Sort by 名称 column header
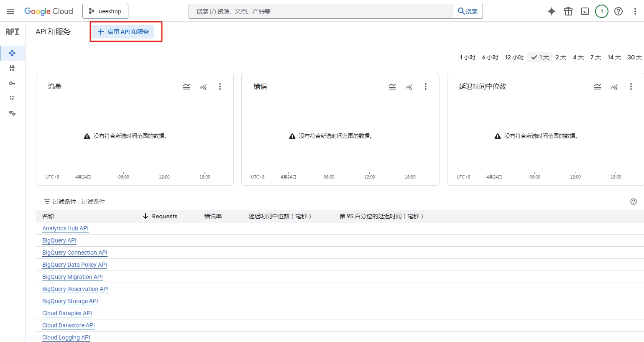The width and height of the screenshot is (644, 342). [48, 216]
